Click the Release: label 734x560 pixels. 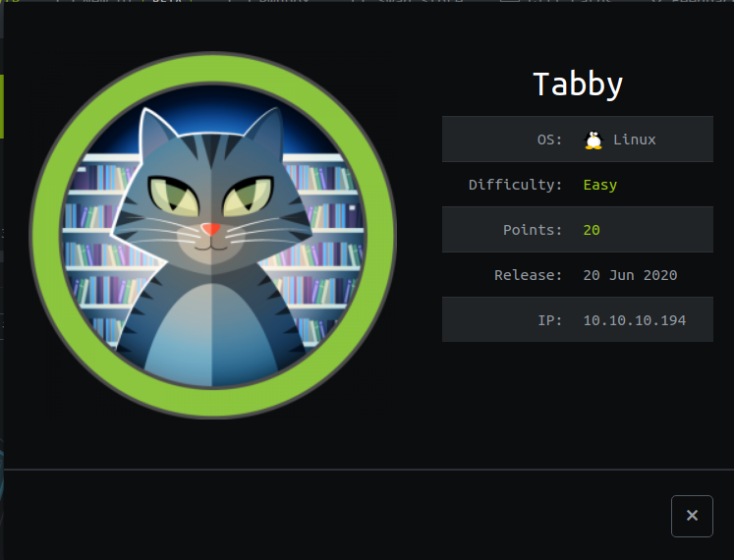pyautogui.click(x=528, y=275)
